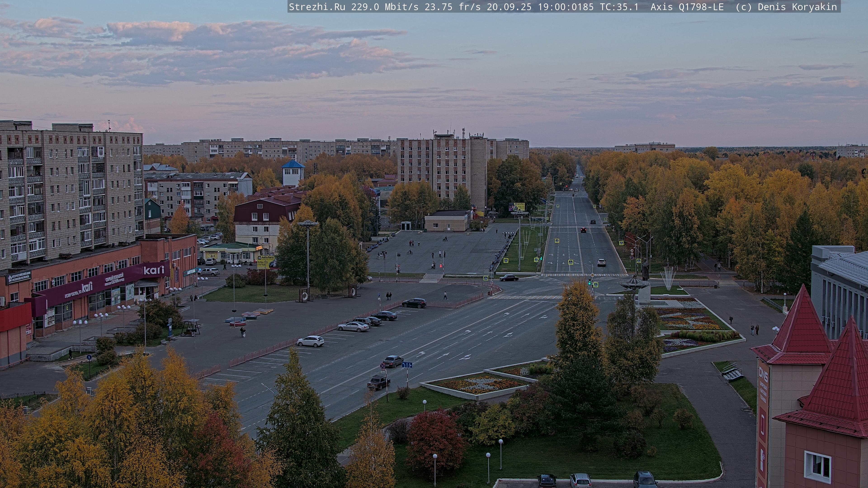Viewport: 868px width, 488px height.
Task: Click the large white kari store sign
Action: 154,270
